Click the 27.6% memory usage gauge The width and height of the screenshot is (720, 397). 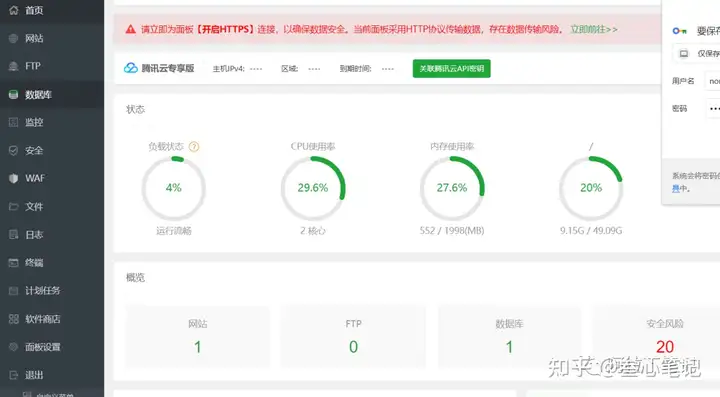click(452, 188)
